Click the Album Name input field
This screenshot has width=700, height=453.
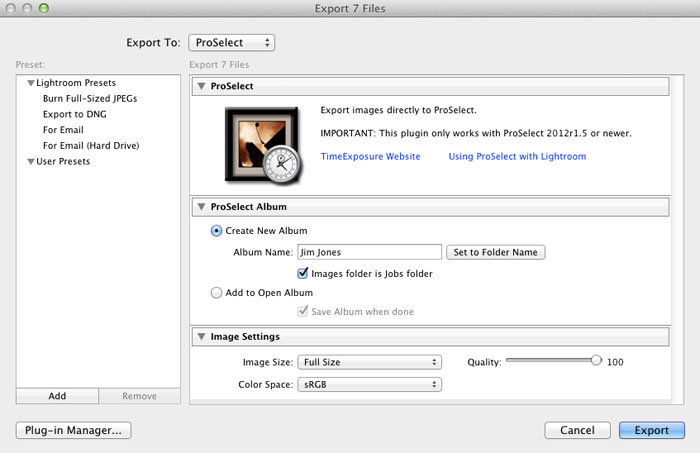[x=369, y=252]
